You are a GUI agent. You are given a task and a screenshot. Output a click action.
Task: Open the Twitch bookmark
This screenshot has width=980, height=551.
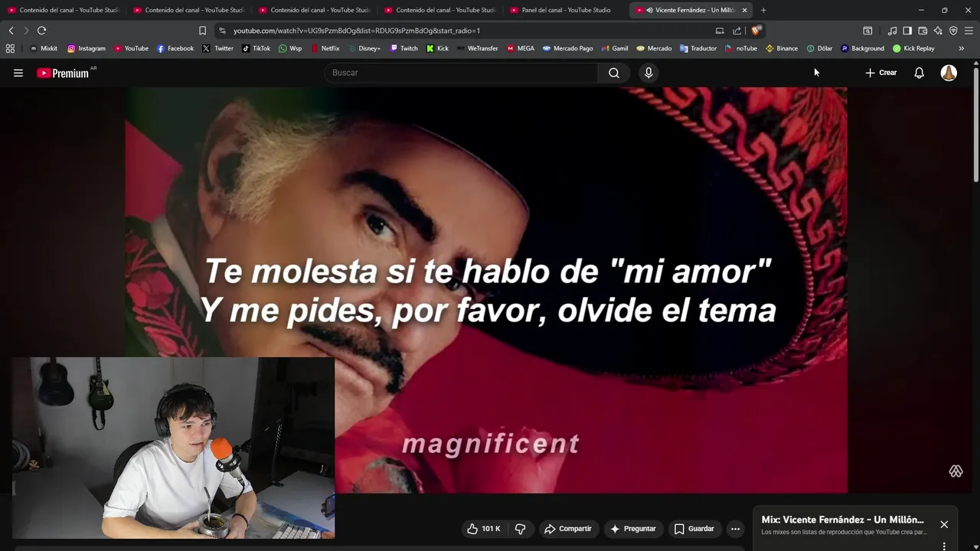pos(403,48)
